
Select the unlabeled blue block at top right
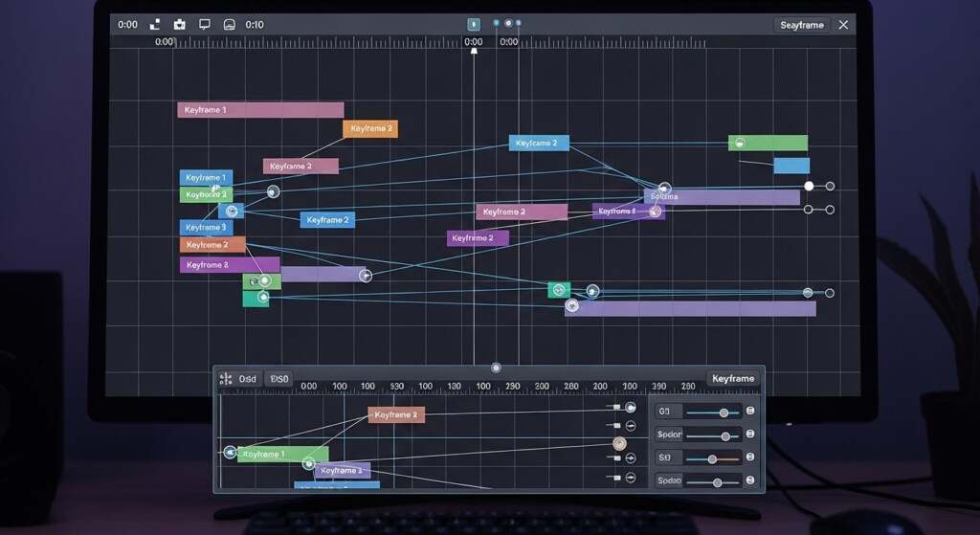click(791, 166)
